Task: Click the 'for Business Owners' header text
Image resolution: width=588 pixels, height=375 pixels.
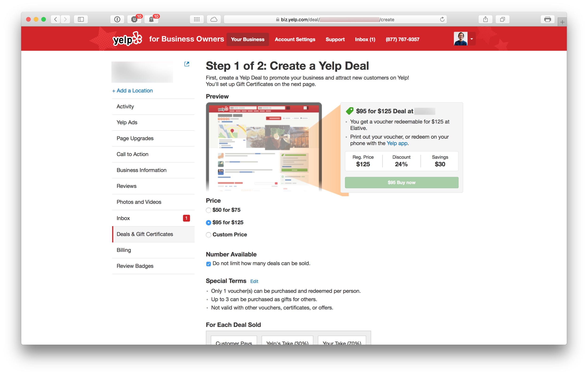Action: click(187, 39)
